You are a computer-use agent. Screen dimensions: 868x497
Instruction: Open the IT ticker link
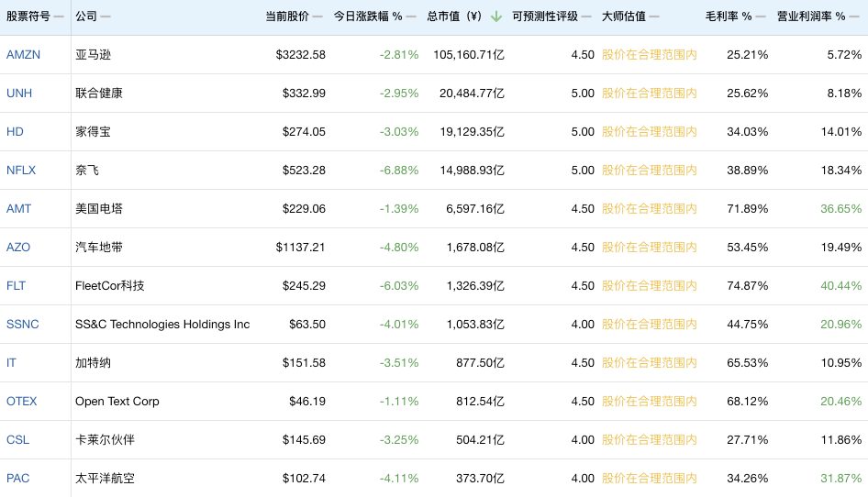(11, 362)
